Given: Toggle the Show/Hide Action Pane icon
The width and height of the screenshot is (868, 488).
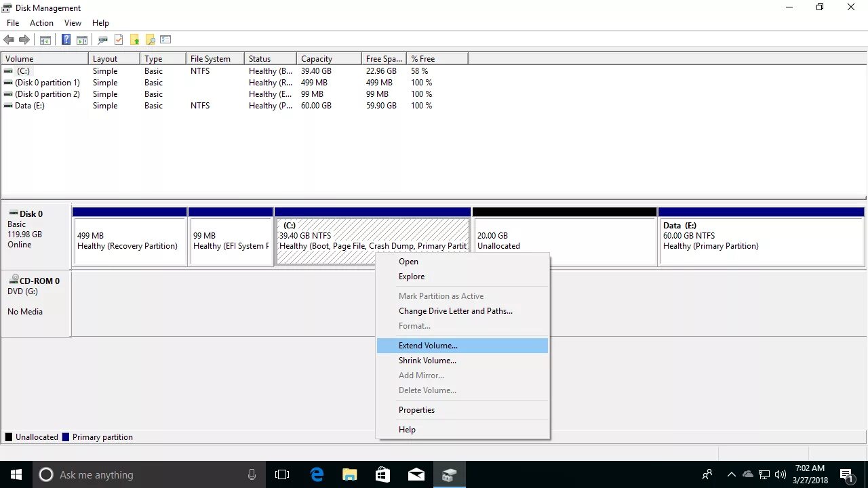Looking at the screenshot, I should (x=82, y=40).
